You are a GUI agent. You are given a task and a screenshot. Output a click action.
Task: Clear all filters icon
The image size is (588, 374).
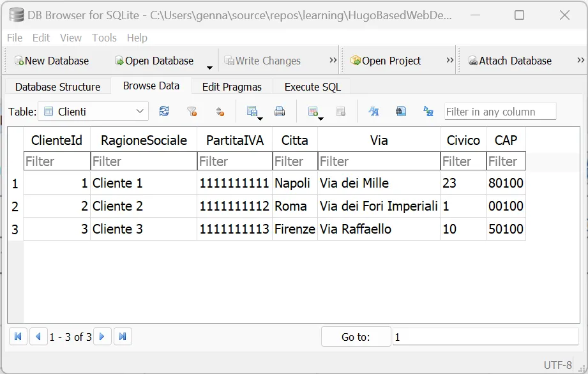point(192,111)
